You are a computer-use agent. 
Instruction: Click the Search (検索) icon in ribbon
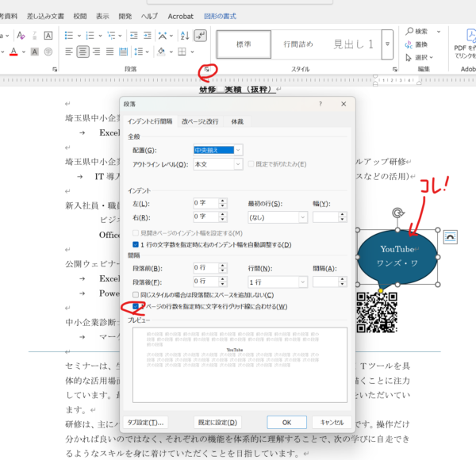click(x=410, y=30)
